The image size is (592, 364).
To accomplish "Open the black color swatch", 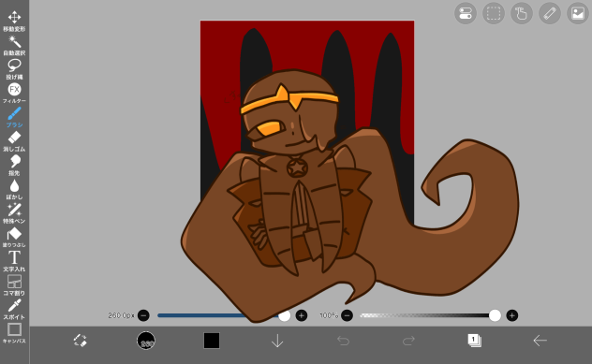I will [x=212, y=341].
